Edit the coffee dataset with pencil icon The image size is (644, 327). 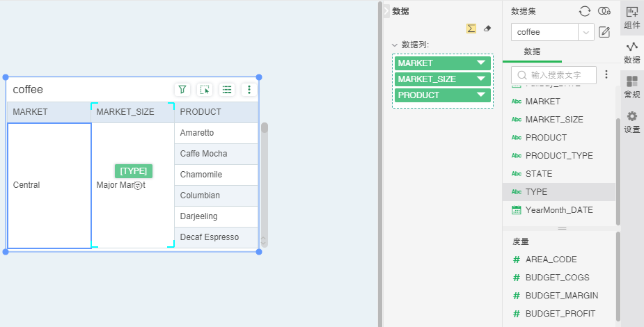coord(604,32)
